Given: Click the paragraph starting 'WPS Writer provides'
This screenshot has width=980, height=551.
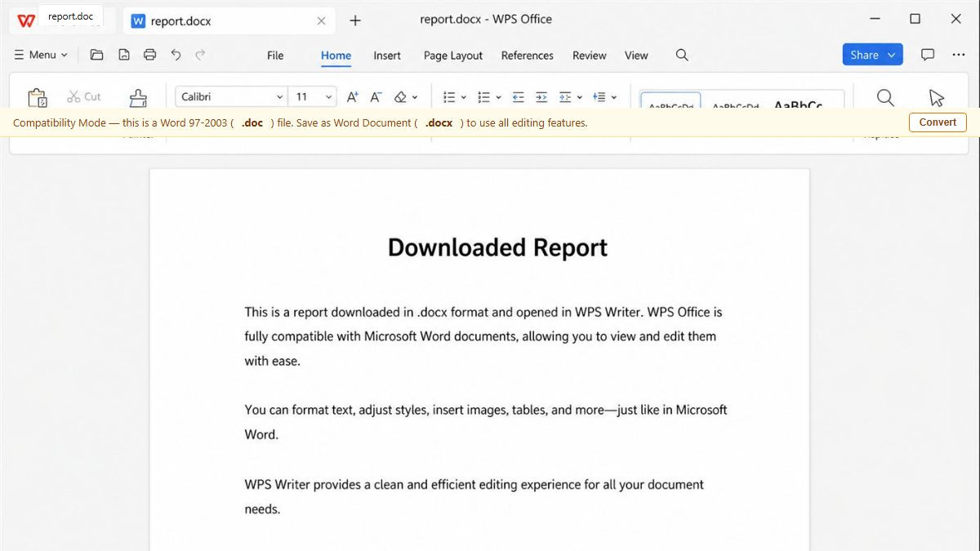Looking at the screenshot, I should 474,496.
